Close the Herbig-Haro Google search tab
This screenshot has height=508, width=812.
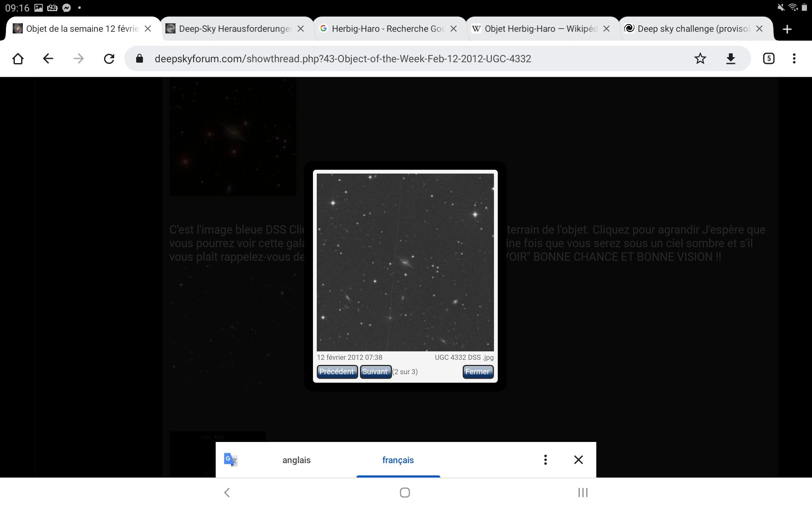453,29
